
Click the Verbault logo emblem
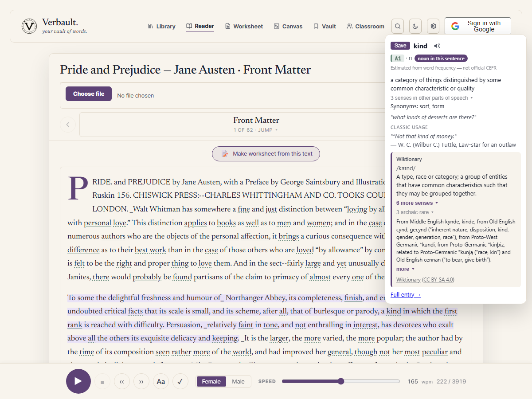29,26
